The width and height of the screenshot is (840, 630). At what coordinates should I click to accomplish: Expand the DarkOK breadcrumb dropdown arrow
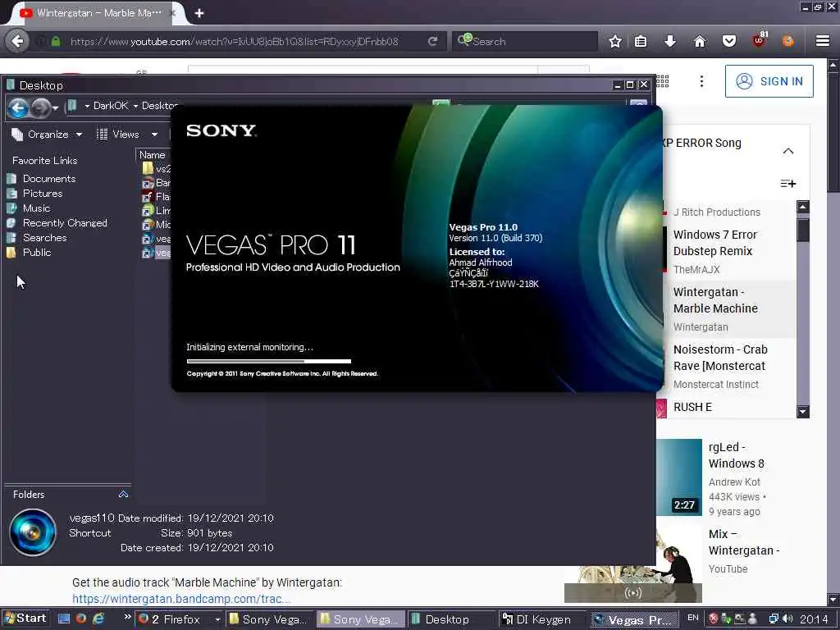point(135,106)
